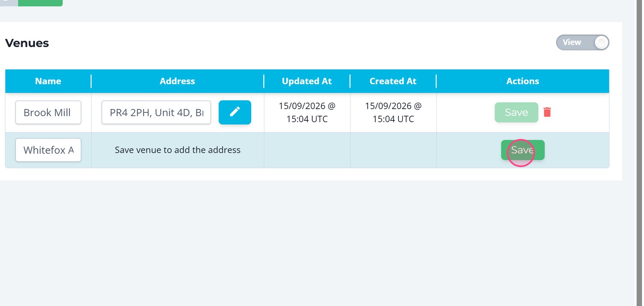This screenshot has width=644, height=306.
Task: Click the PR4 2PH address field
Action: [156, 112]
